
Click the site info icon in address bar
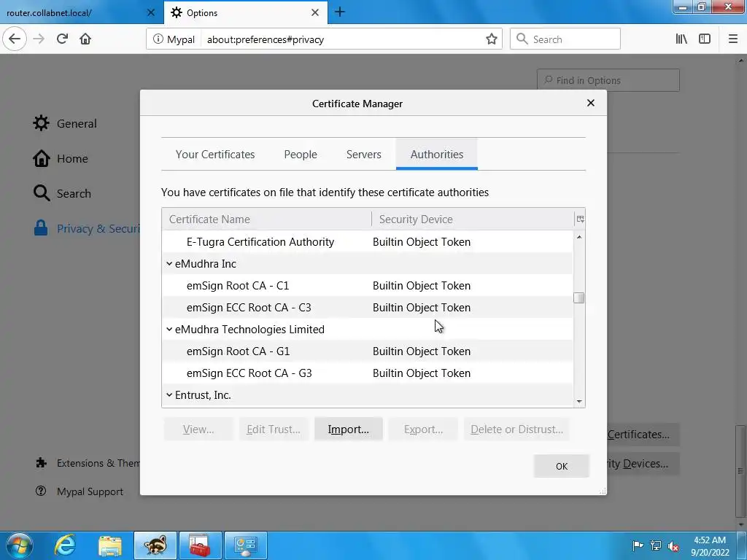point(158,39)
